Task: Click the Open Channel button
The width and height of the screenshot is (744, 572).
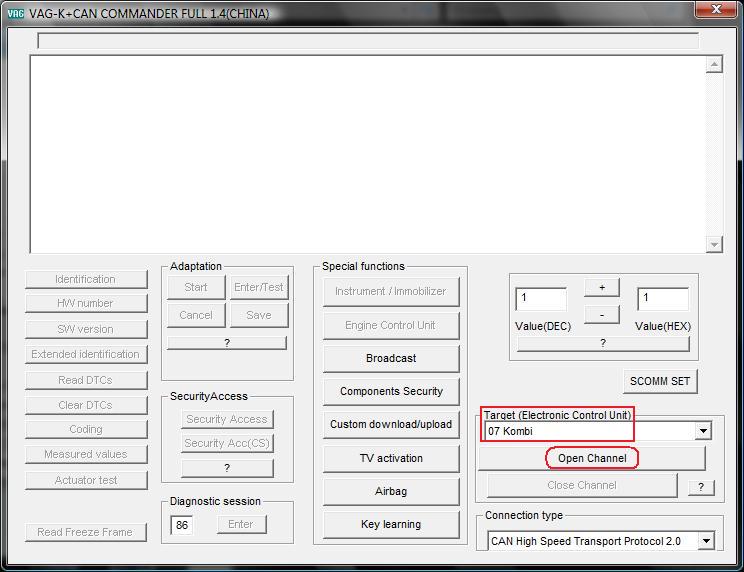Action: [x=592, y=459]
